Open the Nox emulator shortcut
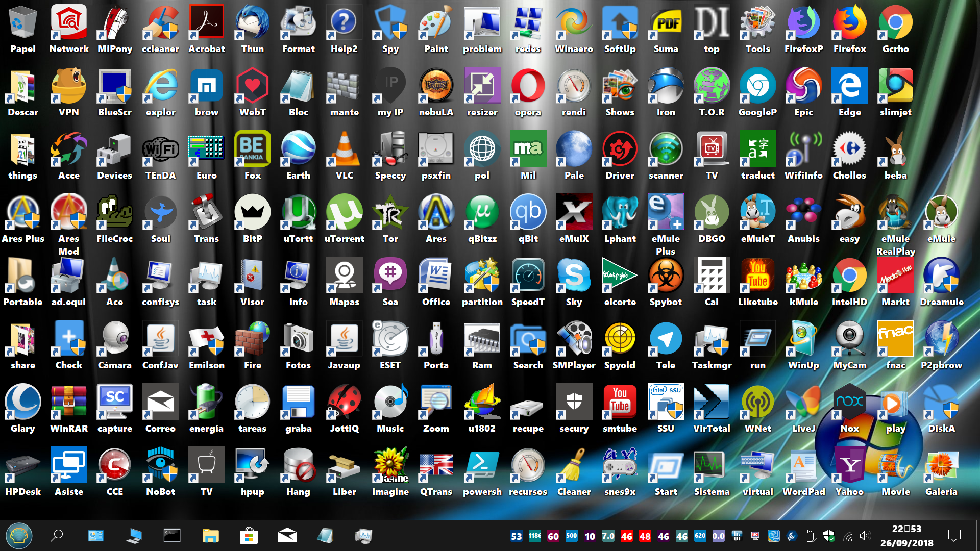The image size is (980, 551). (850, 409)
